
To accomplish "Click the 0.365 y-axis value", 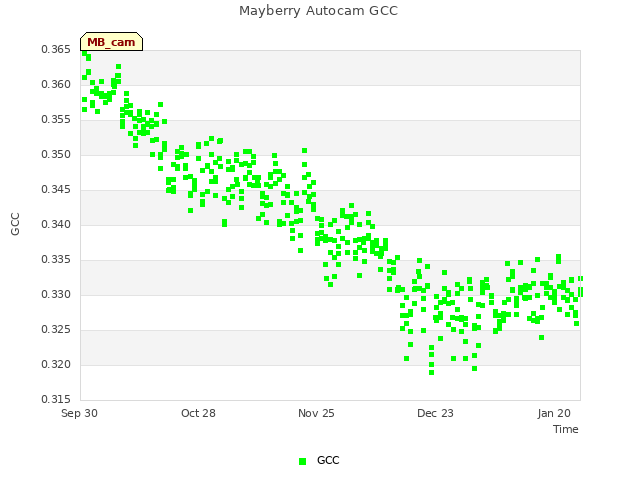I will (56, 50).
